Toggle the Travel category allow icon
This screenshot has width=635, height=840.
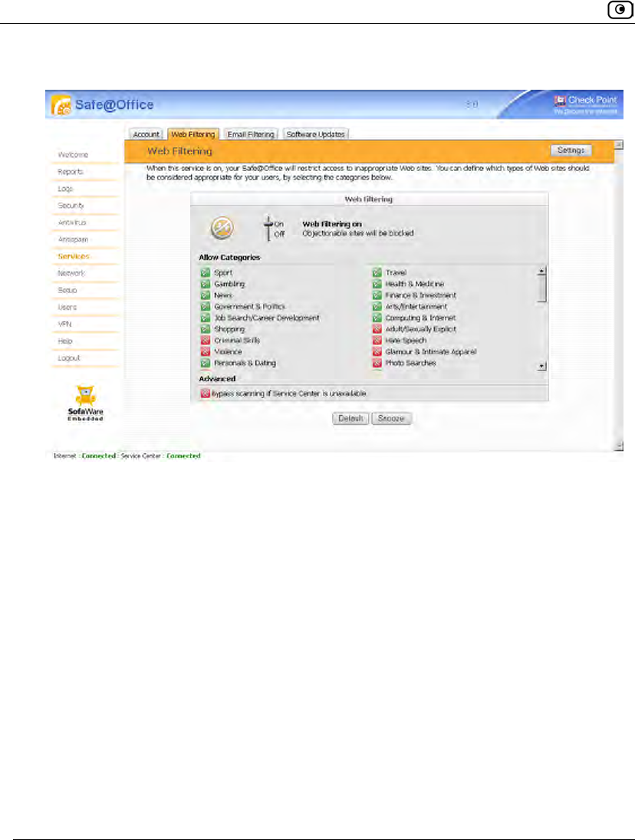click(377, 272)
